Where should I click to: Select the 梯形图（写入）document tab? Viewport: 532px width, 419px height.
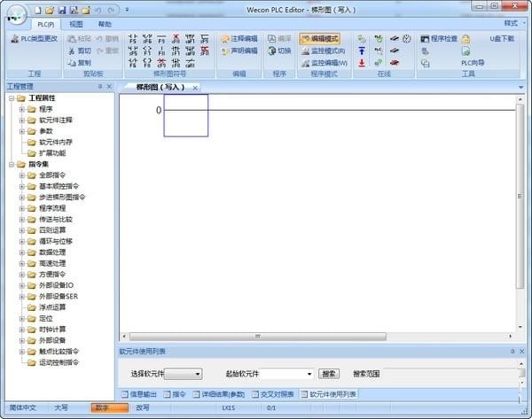160,87
